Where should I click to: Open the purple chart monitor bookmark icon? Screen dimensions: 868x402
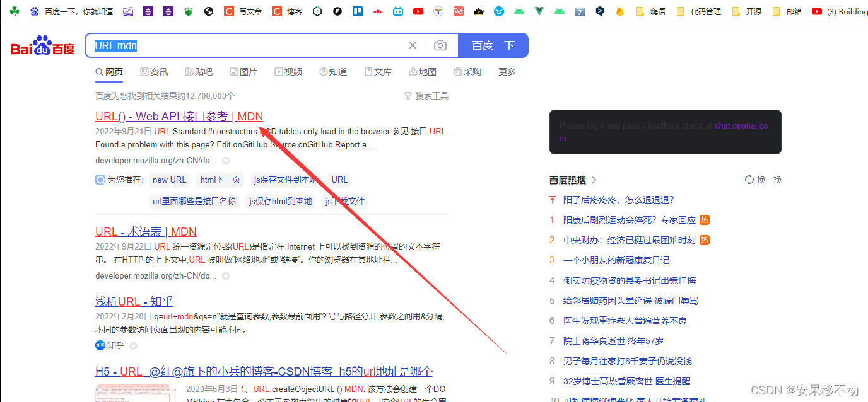[128, 11]
